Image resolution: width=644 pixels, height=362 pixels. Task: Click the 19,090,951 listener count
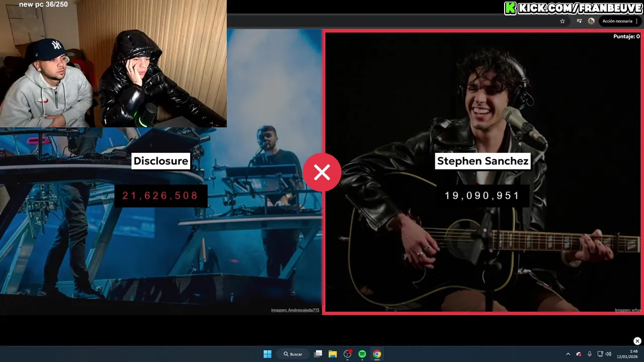tap(482, 196)
